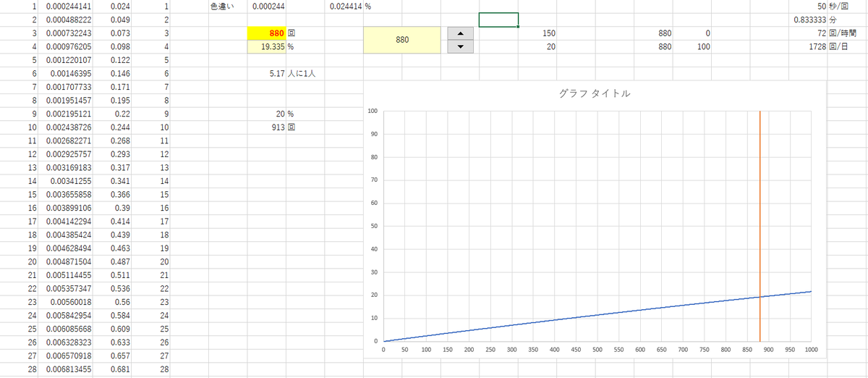Select the bright yellow cell with red 880
This screenshot has width=868, height=378.
point(267,33)
